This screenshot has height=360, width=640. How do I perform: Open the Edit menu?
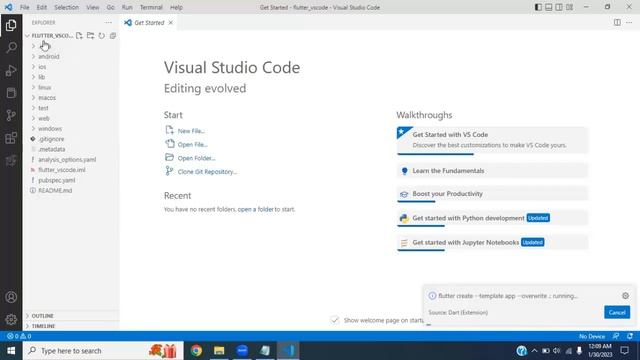coord(42,7)
